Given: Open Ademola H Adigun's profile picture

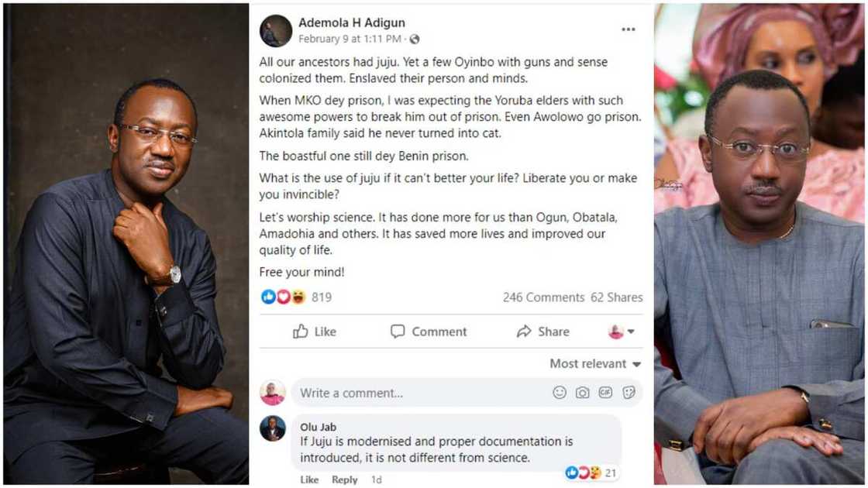Looking at the screenshot, I should 276,31.
